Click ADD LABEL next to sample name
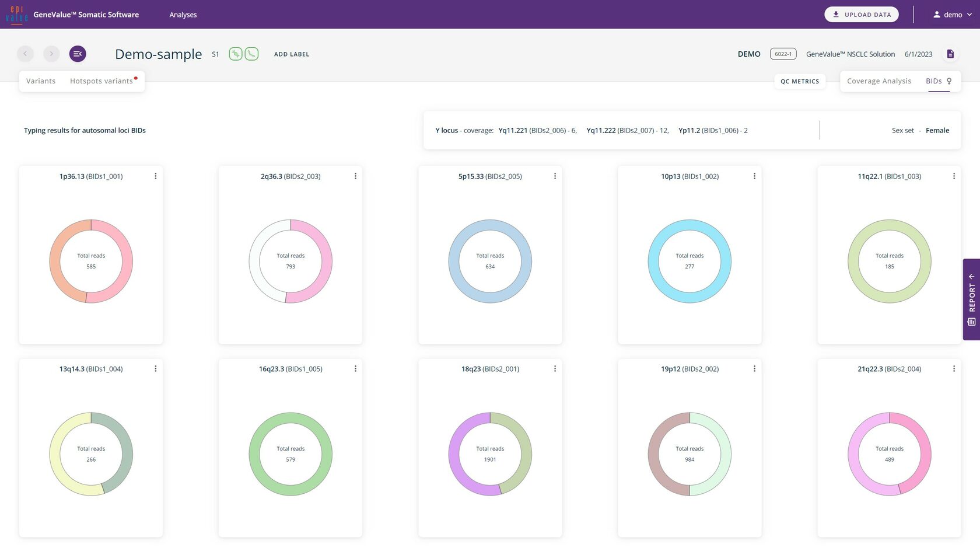 tap(292, 54)
